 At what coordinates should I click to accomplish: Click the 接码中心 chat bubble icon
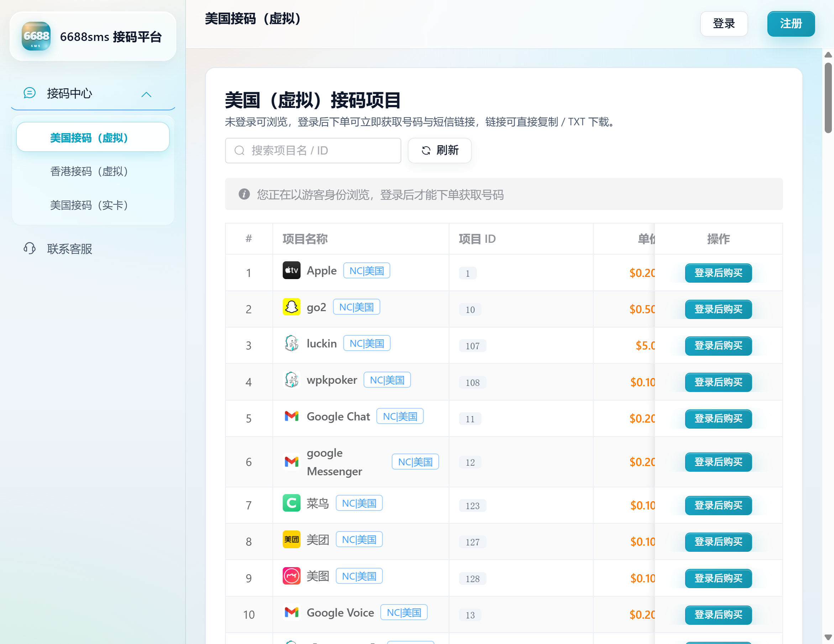point(30,93)
